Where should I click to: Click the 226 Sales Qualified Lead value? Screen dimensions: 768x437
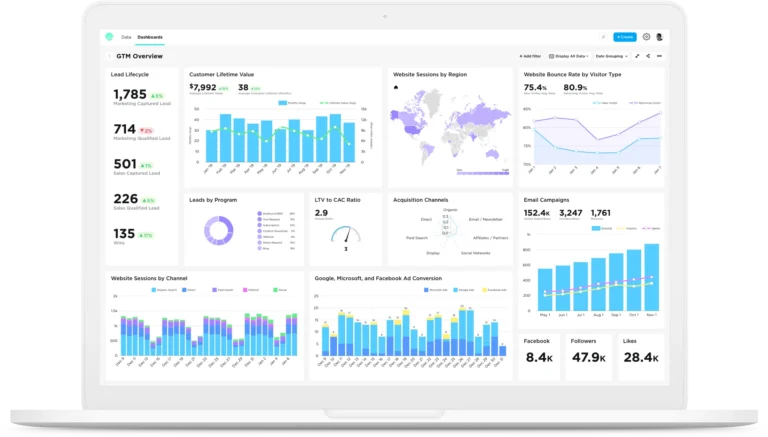tap(125, 199)
